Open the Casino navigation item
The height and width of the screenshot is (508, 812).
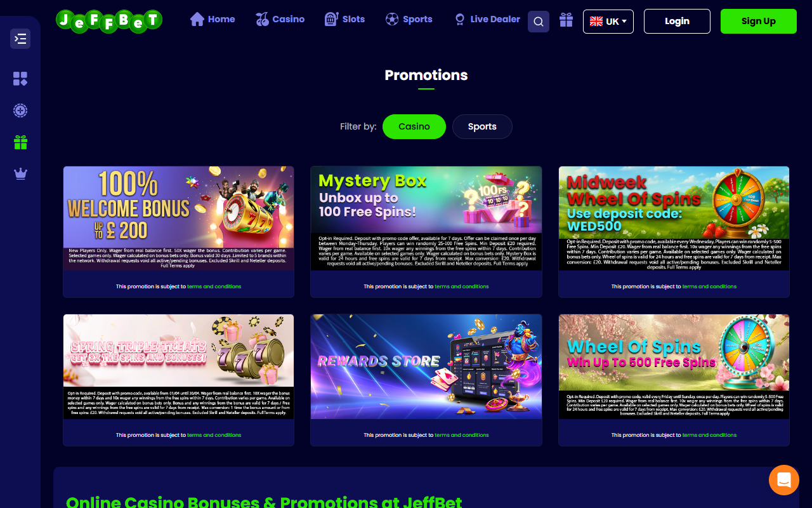[x=280, y=19]
